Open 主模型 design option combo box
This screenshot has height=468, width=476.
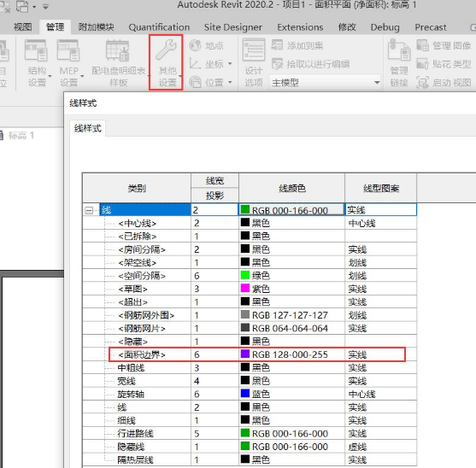click(x=325, y=83)
